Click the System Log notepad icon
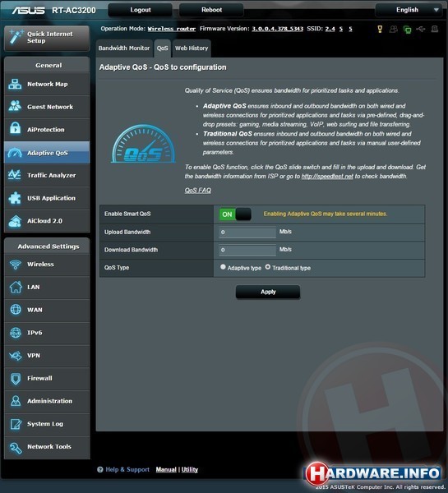This screenshot has height=493, width=448. (16, 424)
